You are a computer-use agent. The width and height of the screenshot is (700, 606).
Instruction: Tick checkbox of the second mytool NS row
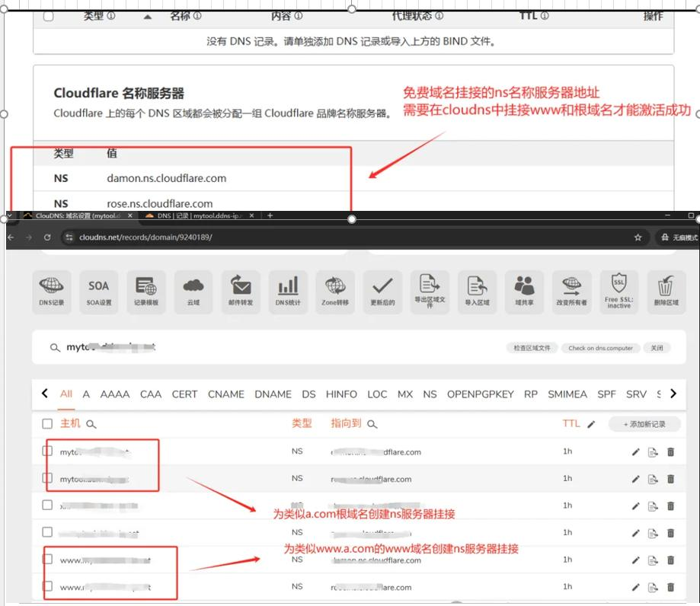tap(47, 478)
